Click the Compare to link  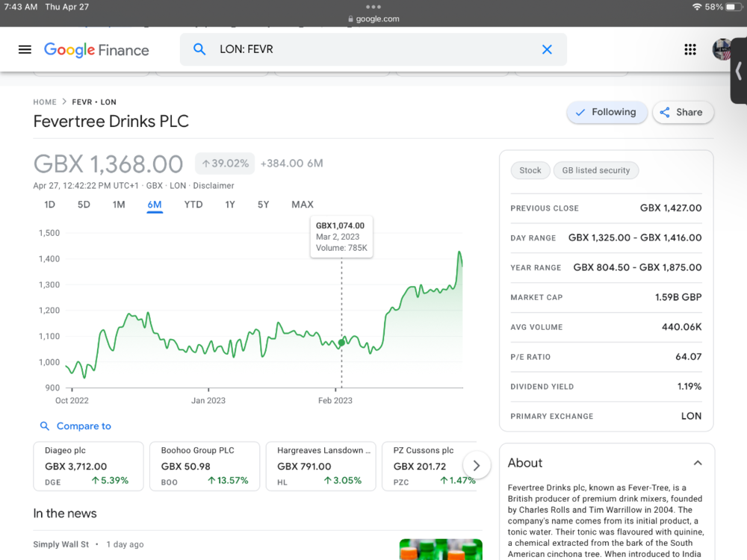[x=84, y=426]
